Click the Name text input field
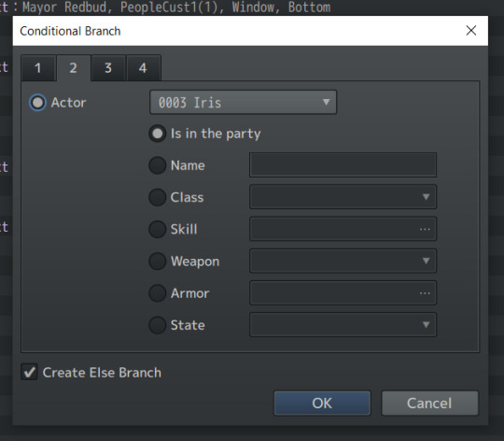Screen dimensions: 504x441 point(343,165)
